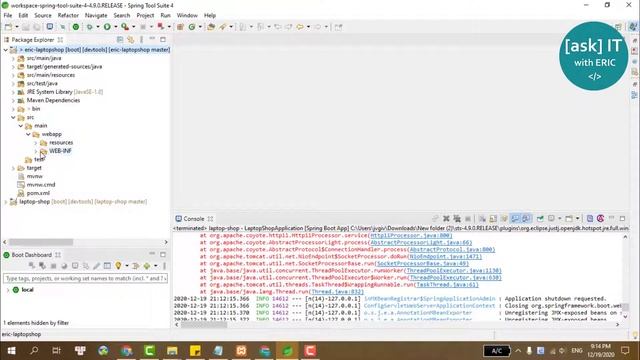640x360 pixels.
Task: Click the New Java Package toolbar icon
Action: [180, 27]
